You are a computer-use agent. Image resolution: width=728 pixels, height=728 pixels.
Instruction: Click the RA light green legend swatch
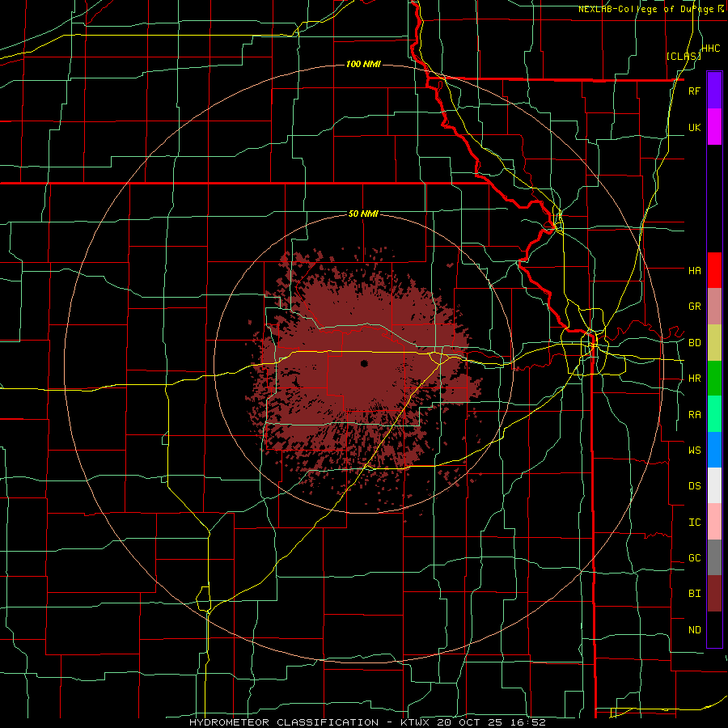(714, 414)
